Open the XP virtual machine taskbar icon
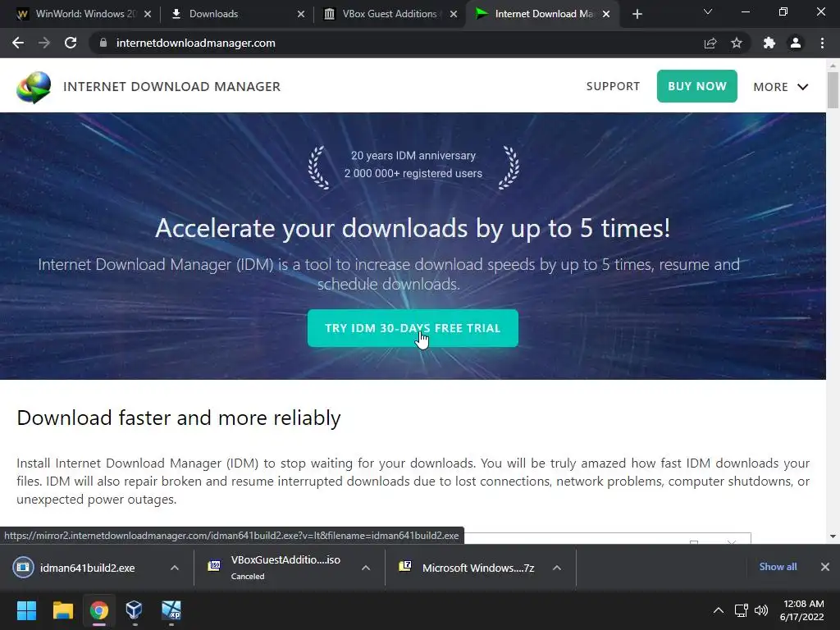This screenshot has width=840, height=630. [171, 610]
